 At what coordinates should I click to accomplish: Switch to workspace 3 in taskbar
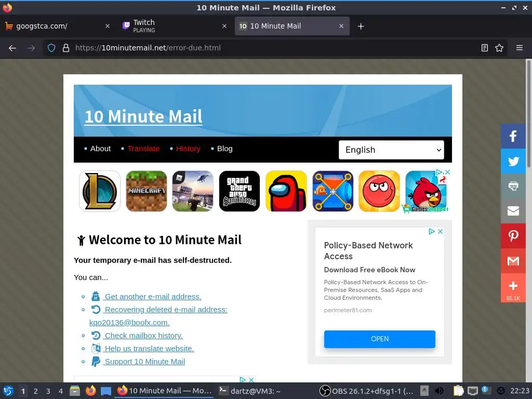coord(48,391)
